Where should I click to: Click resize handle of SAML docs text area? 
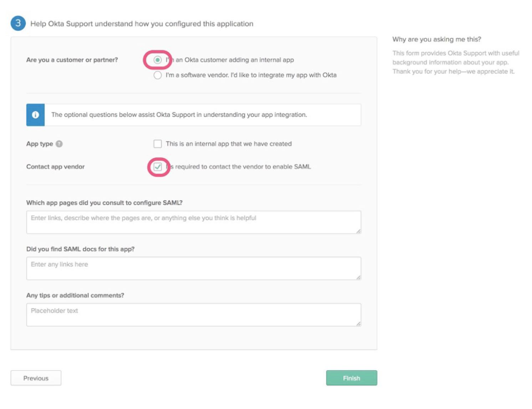tap(358, 278)
